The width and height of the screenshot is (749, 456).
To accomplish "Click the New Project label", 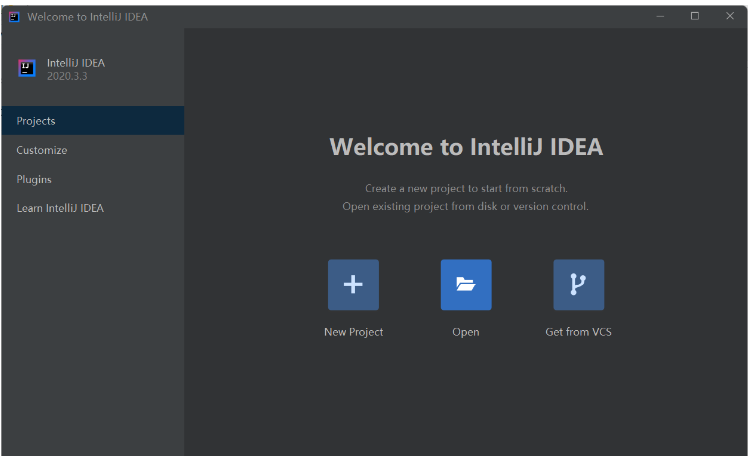I will coord(353,332).
